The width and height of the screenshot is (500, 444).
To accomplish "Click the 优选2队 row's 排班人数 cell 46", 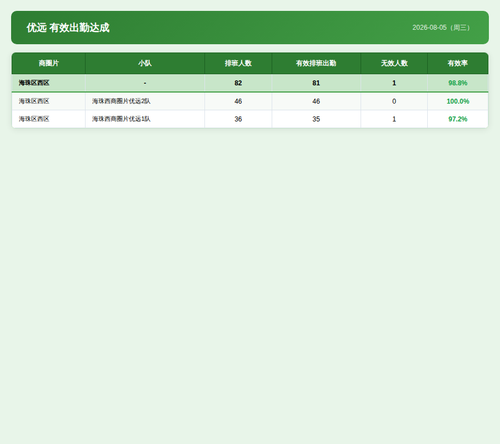I will coord(238,101).
